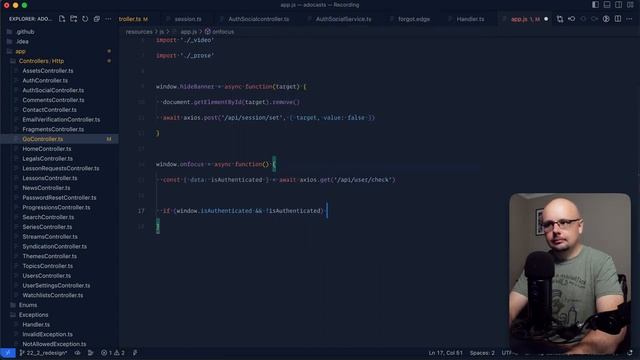Expand the Enums folder in Explorer
The width and height of the screenshot is (640, 360).
click(28, 305)
